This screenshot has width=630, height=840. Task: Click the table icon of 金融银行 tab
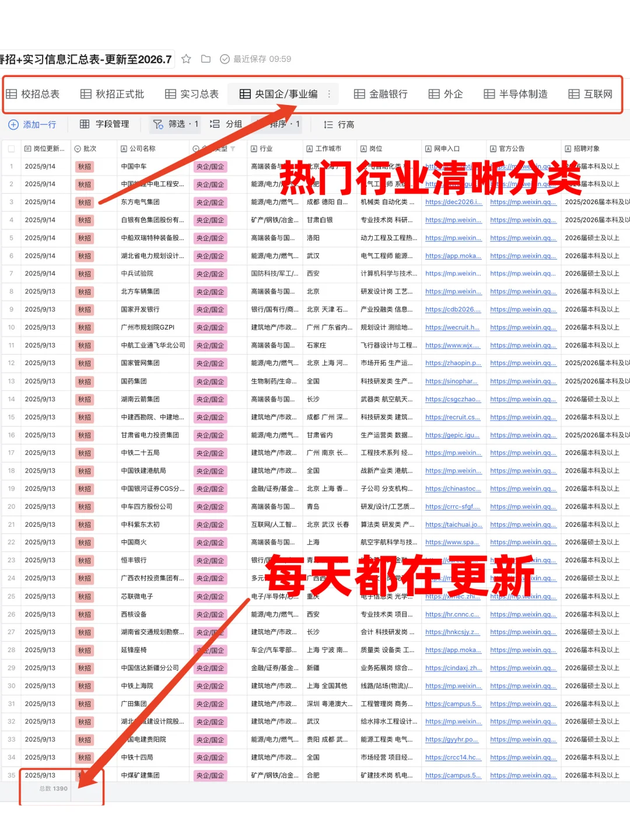pos(359,94)
